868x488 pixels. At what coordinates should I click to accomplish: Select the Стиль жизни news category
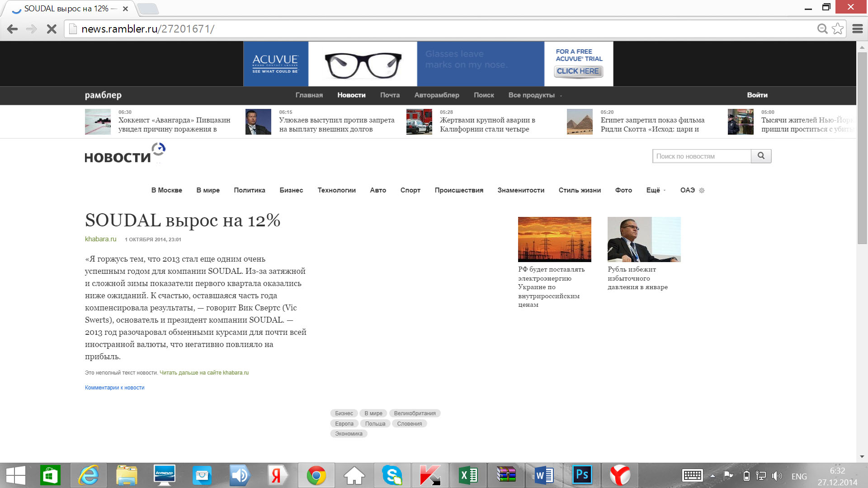(x=580, y=190)
